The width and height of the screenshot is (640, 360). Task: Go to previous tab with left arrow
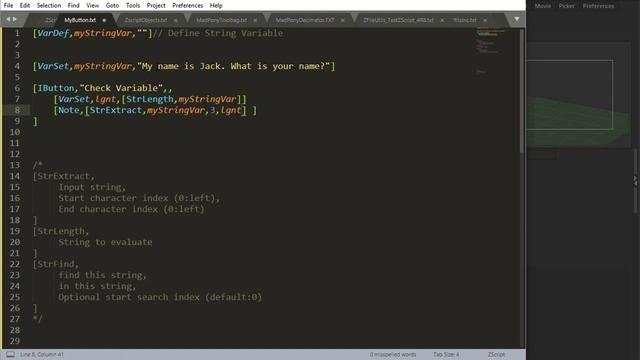pos(8,19)
